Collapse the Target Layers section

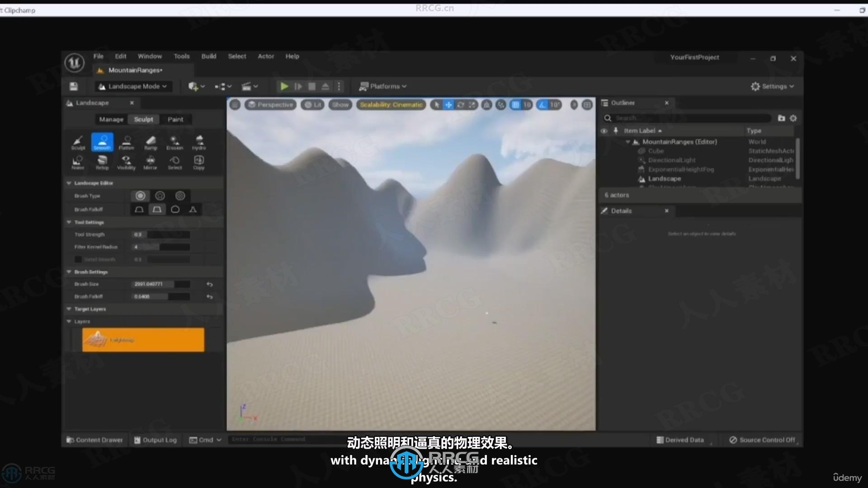[69, 309]
